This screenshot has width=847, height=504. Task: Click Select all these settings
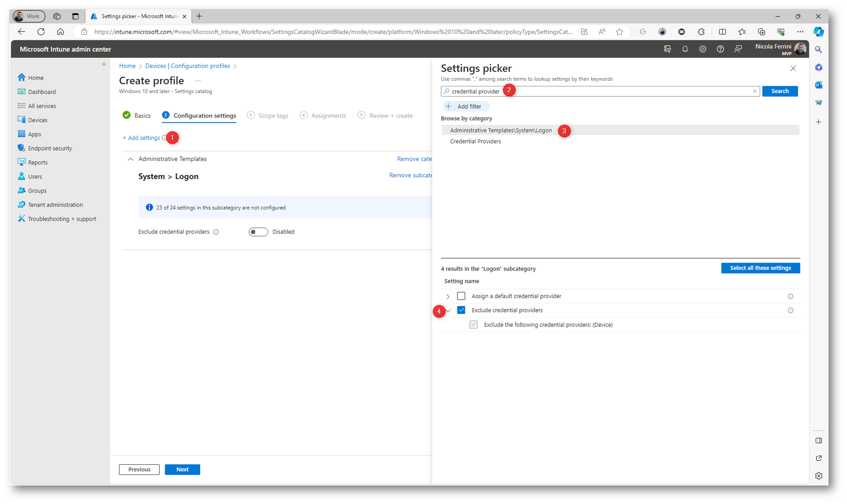pos(760,268)
